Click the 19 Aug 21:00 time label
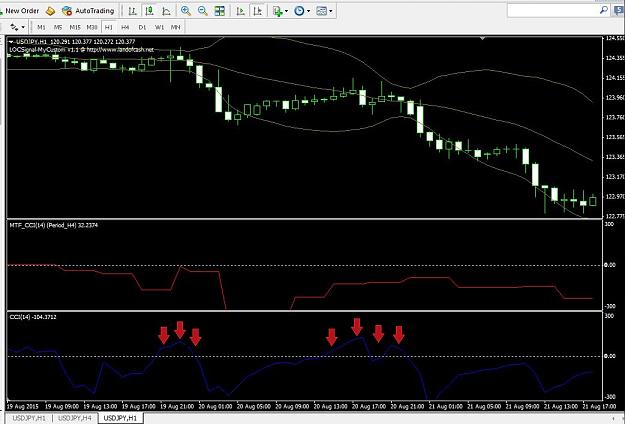This screenshot has height=424, width=625. click(x=177, y=406)
